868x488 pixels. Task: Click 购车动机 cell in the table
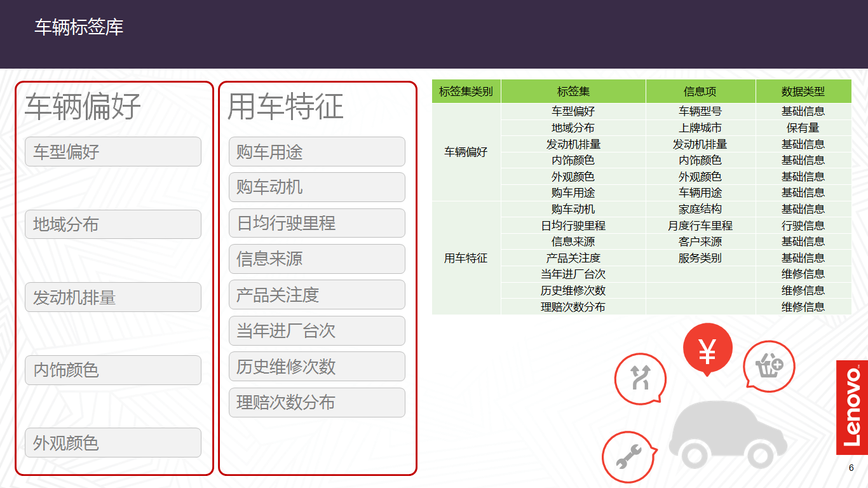[573, 209]
